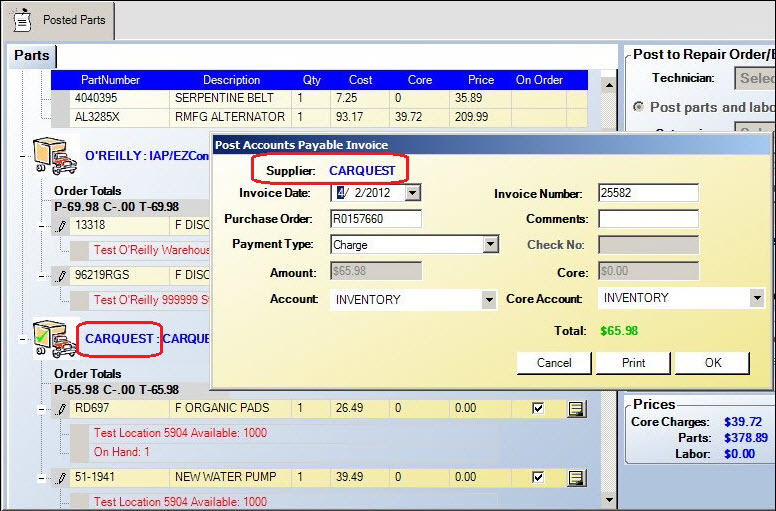Screen dimensions: 776x511
Task: Open the note icon on the RD697 row
Action: pyautogui.click(x=576, y=408)
